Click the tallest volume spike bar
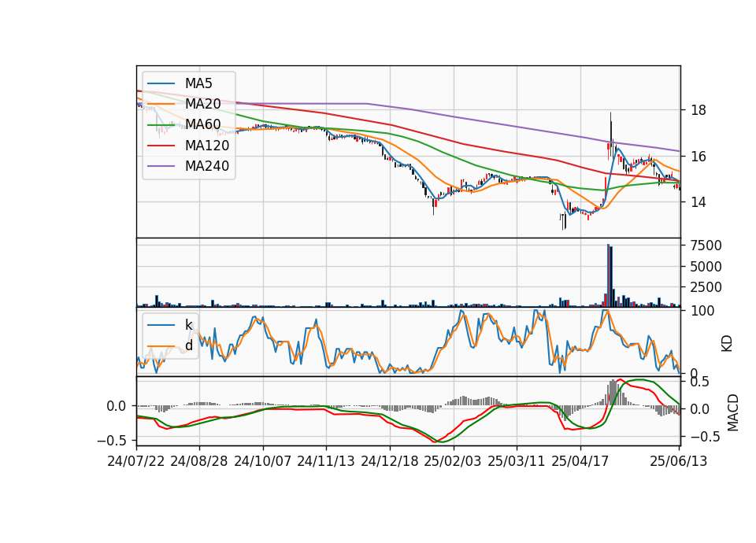 pyautogui.click(x=609, y=275)
